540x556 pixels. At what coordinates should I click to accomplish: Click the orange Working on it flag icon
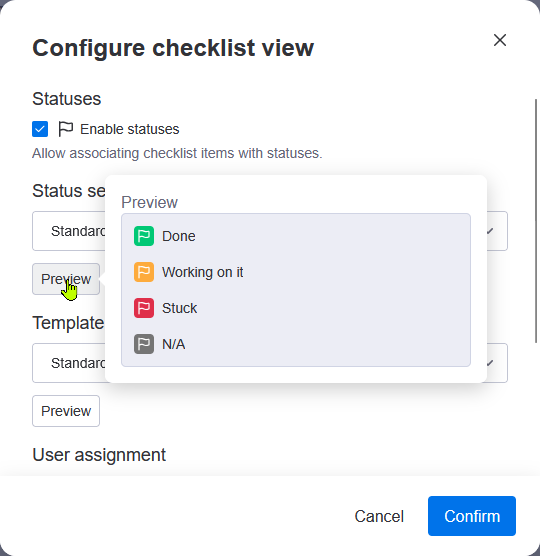pos(144,272)
